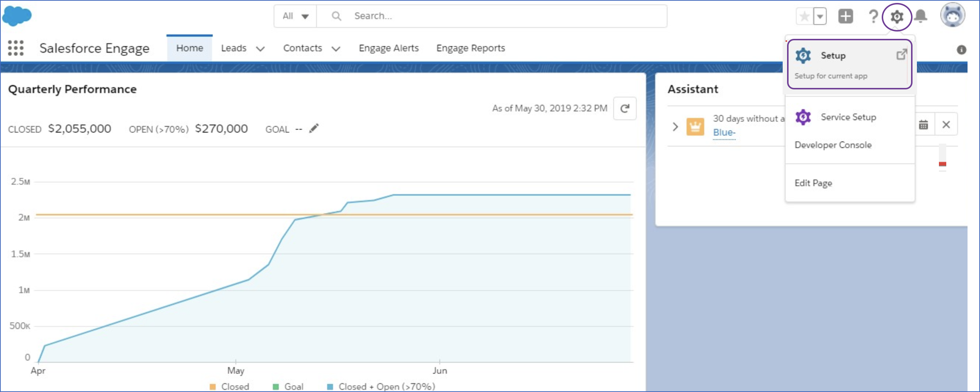
Task: Click the 'Setup for current app' text
Action: (x=830, y=76)
